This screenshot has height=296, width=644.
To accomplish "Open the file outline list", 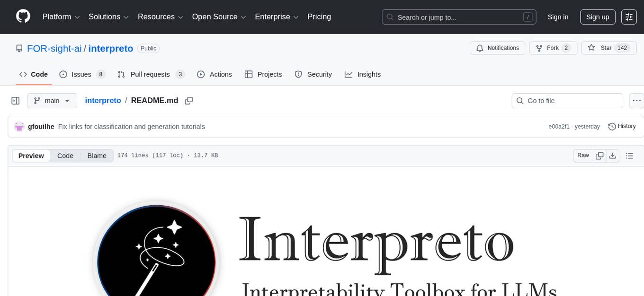I will 629,155.
